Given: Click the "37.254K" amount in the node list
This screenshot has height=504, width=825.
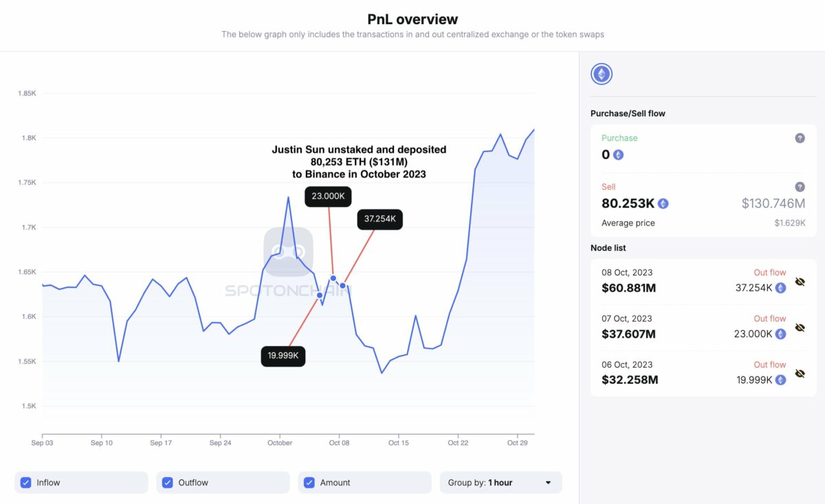Looking at the screenshot, I should [x=753, y=287].
